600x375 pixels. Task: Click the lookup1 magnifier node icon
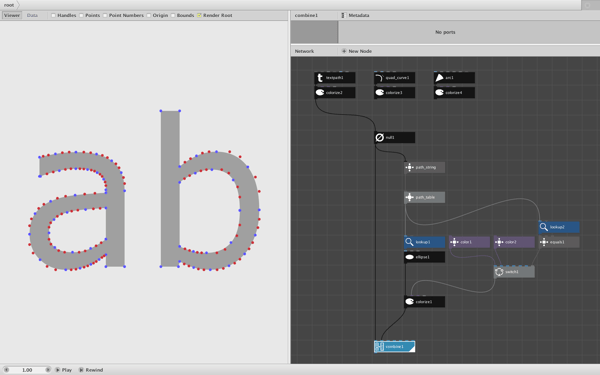pos(409,242)
